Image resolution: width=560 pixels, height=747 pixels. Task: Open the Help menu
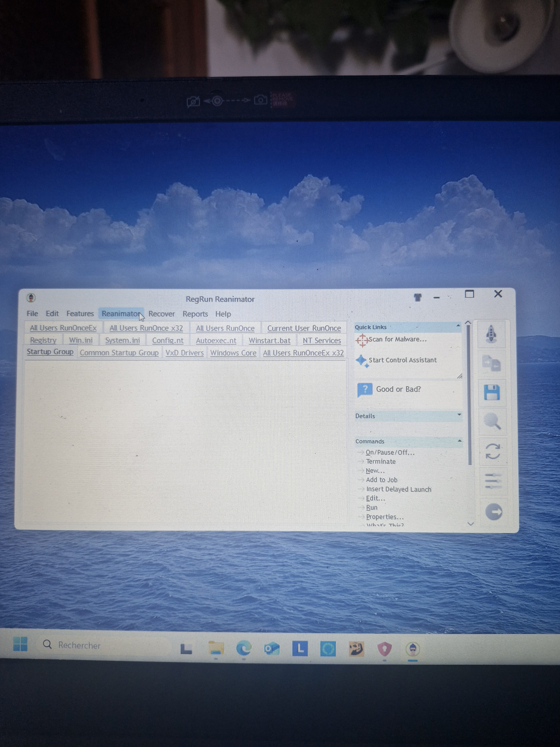pos(223,314)
